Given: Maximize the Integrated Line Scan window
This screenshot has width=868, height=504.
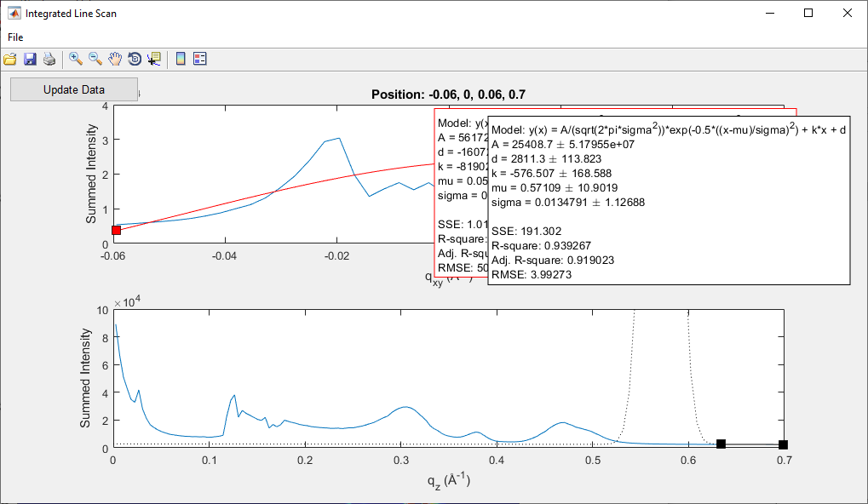Looking at the screenshot, I should click(808, 13).
